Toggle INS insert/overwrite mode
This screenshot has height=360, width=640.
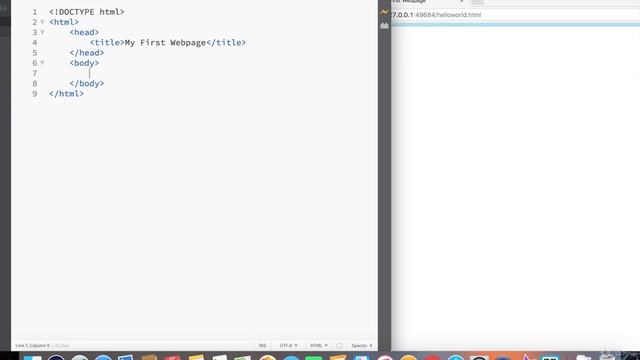pos(262,345)
